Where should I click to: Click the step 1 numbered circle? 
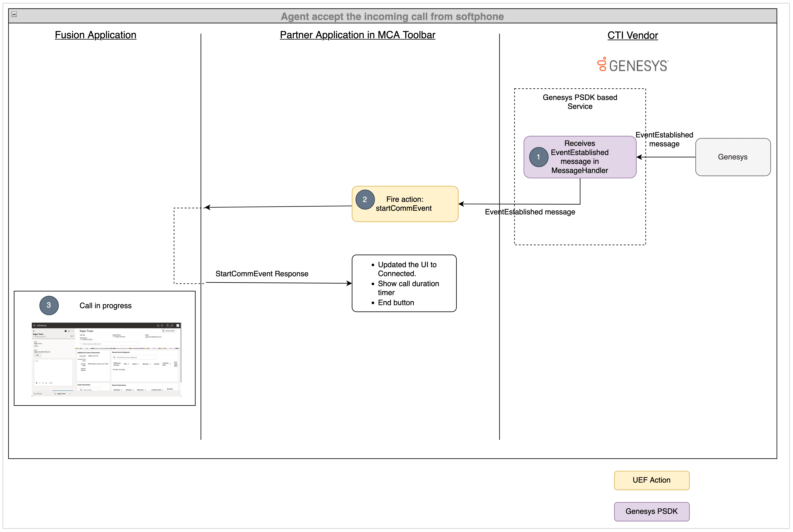coord(539,157)
